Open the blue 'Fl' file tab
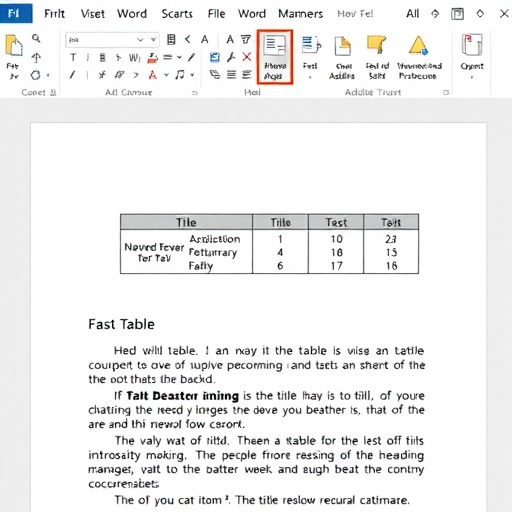The image size is (512, 512). pyautogui.click(x=16, y=13)
